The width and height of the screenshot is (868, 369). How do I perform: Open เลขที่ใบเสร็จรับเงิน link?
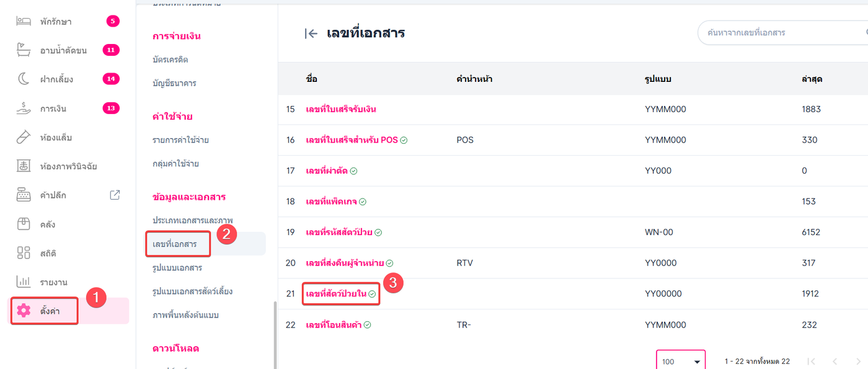[x=341, y=109]
